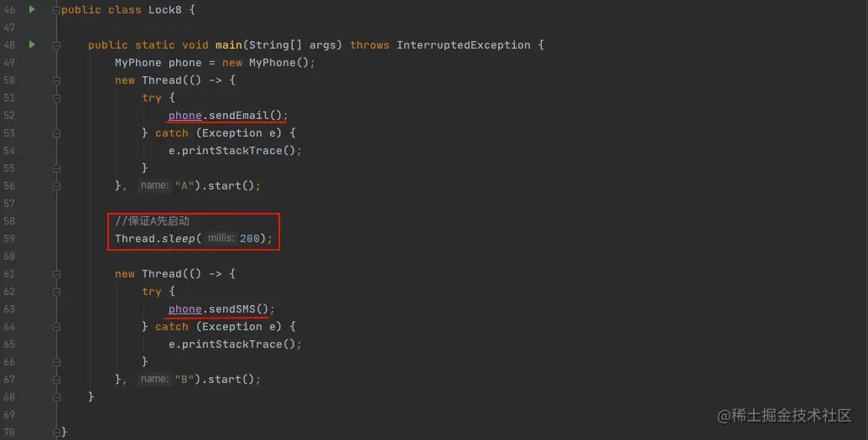Click 'catch (Exception e)' on line 53

[x=218, y=132]
